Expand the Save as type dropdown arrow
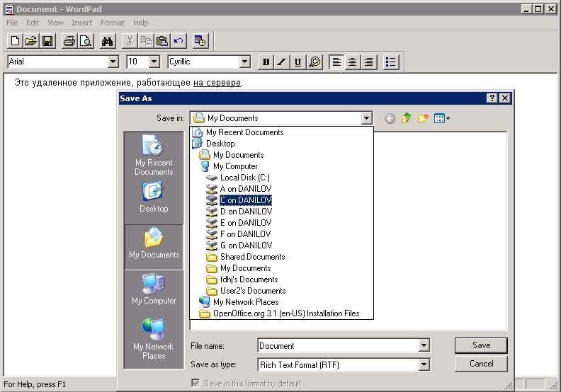This screenshot has height=392, width=561. click(424, 364)
